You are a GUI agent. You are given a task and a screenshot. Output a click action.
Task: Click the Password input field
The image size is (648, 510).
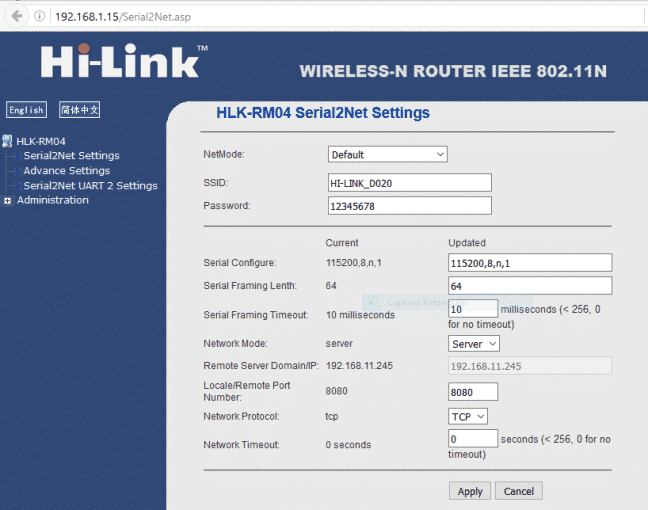coord(410,206)
